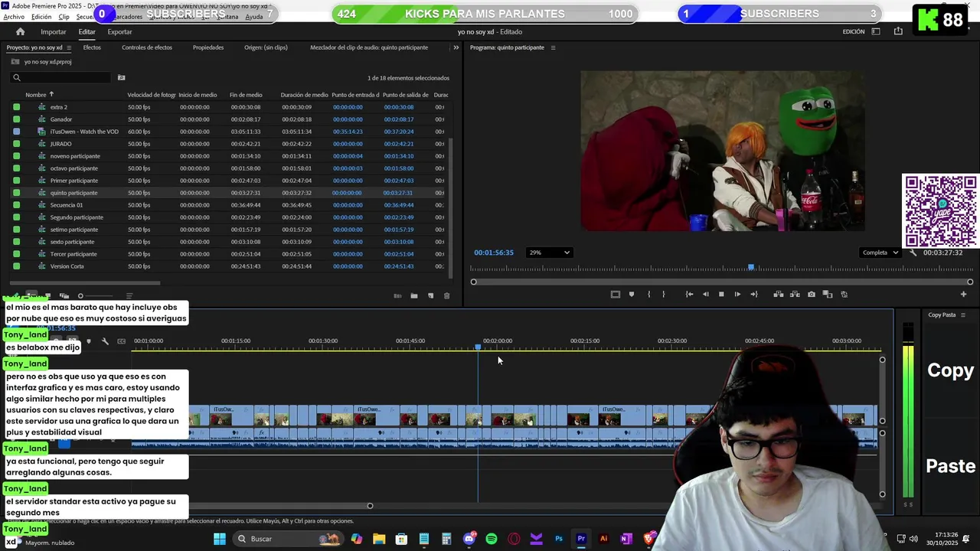Open the program monitor zoom level dropdown (29%)
Viewport: 980px width, 551px height.
[549, 253]
